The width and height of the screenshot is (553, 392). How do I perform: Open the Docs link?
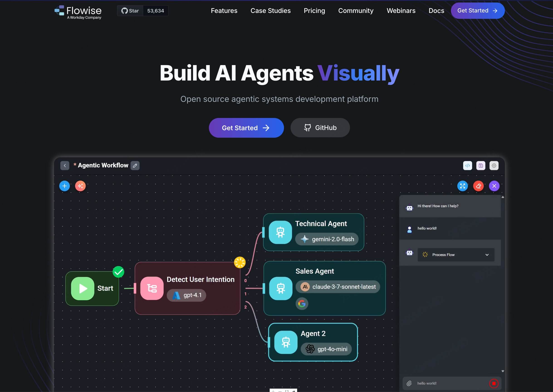tap(436, 11)
